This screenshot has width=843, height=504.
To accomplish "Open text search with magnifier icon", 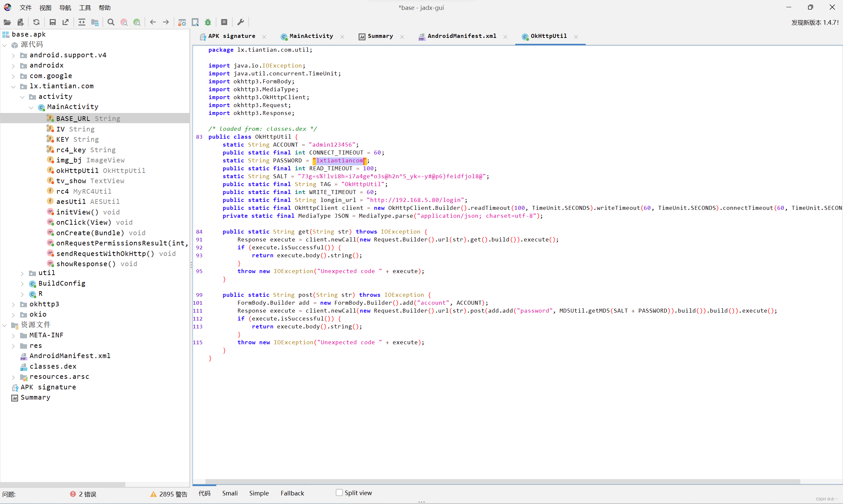I will (x=111, y=22).
